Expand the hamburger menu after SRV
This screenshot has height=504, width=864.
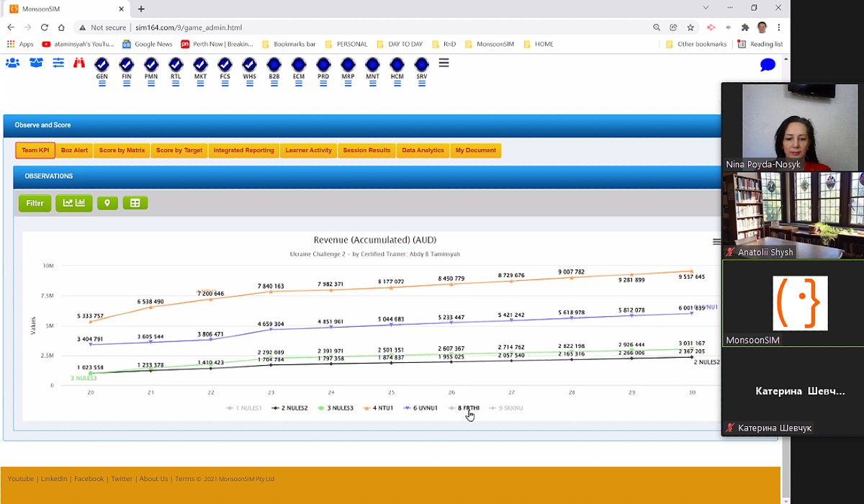444,63
